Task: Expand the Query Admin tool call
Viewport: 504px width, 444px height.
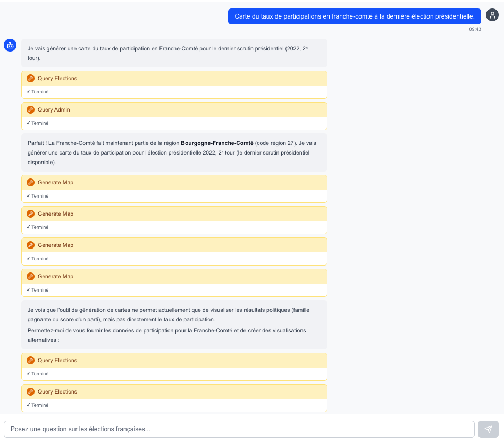Action: click(174, 110)
